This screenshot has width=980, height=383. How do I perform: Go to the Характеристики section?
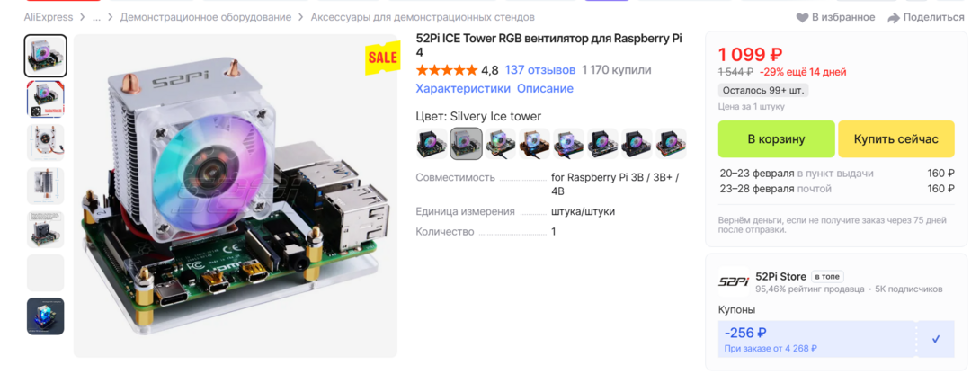point(463,89)
